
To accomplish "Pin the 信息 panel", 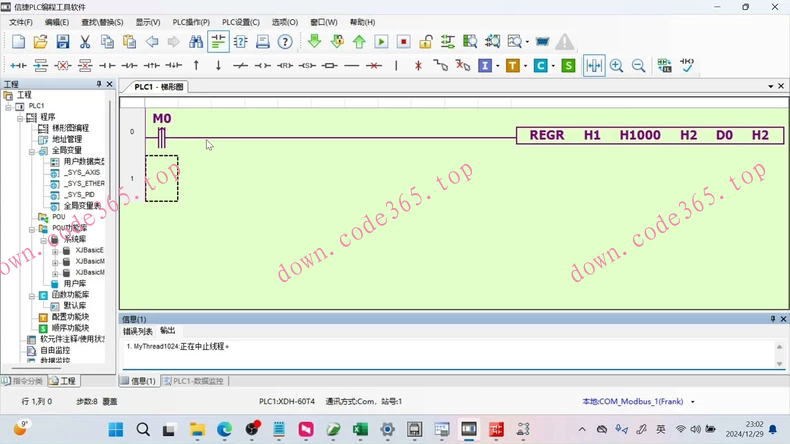I will click(x=773, y=319).
